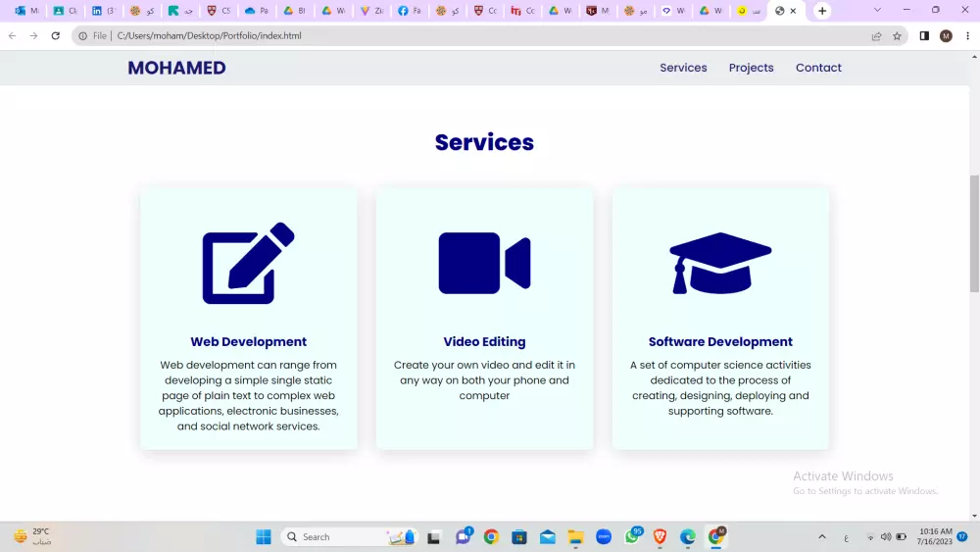Screen dimensions: 980x552
Task: Switch to the Facebook tab
Action: pyautogui.click(x=410, y=11)
